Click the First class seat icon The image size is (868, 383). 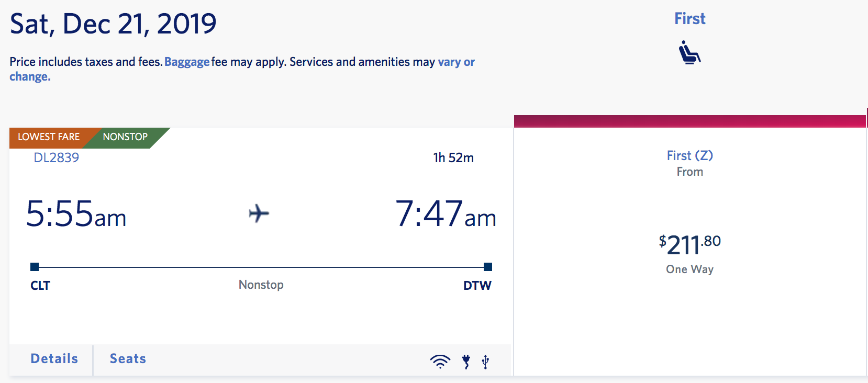[x=689, y=52]
